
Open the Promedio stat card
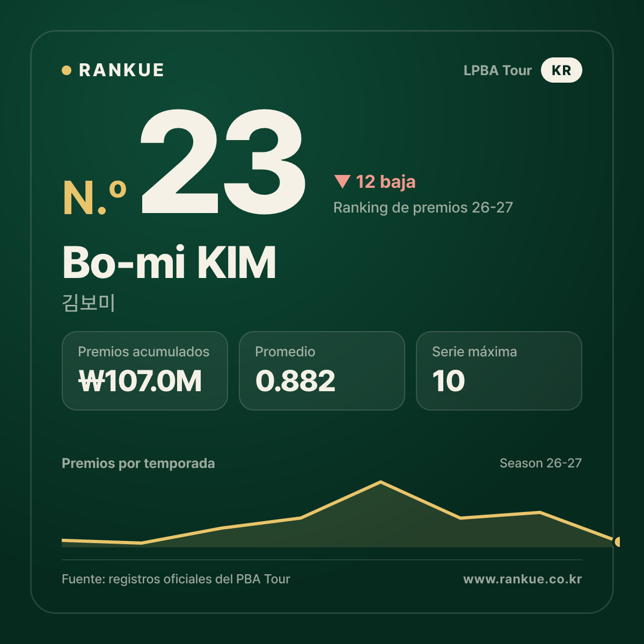pyautogui.click(x=322, y=371)
